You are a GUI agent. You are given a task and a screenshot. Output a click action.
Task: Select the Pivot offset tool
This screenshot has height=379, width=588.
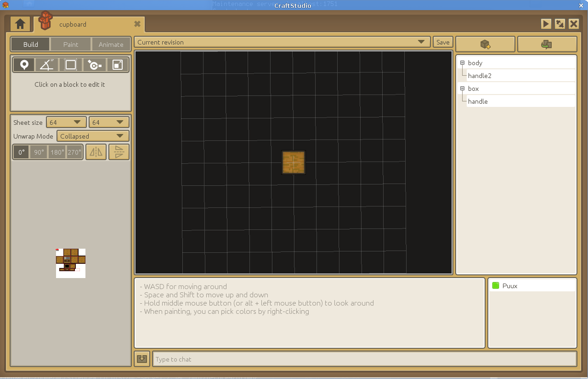[95, 65]
